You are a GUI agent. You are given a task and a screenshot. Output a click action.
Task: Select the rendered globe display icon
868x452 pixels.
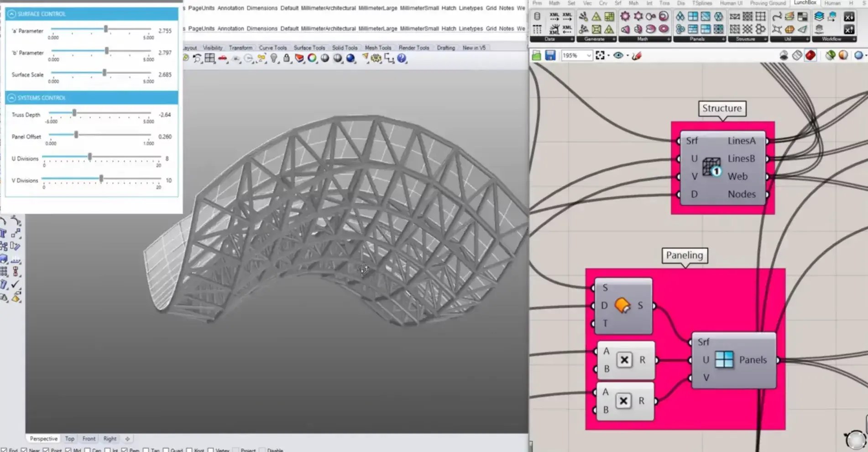pos(350,58)
